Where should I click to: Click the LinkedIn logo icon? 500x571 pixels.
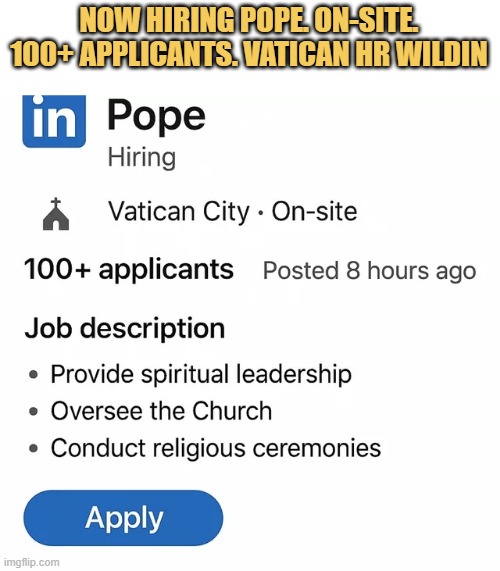point(54,121)
